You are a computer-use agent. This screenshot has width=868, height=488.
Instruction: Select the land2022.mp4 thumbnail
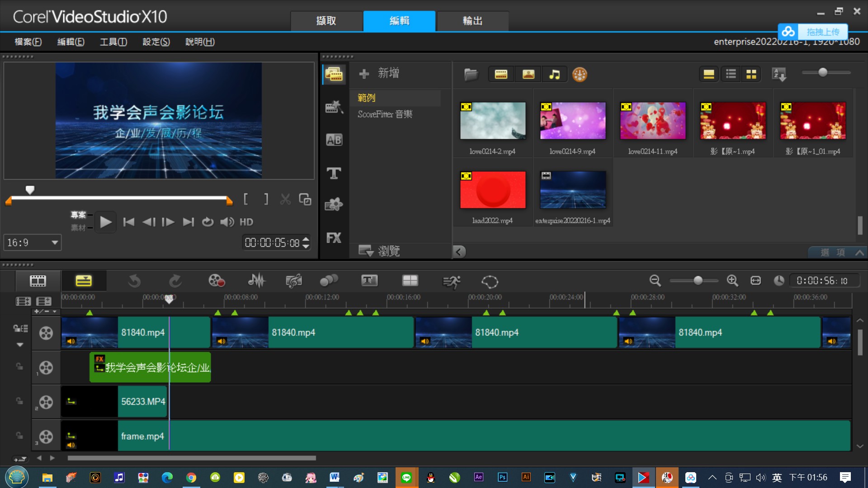point(493,190)
